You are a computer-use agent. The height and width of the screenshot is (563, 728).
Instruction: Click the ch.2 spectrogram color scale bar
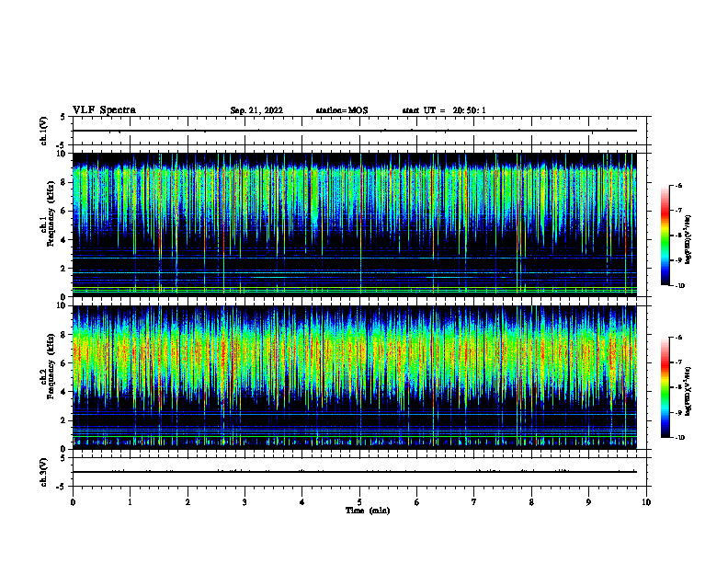pos(665,387)
